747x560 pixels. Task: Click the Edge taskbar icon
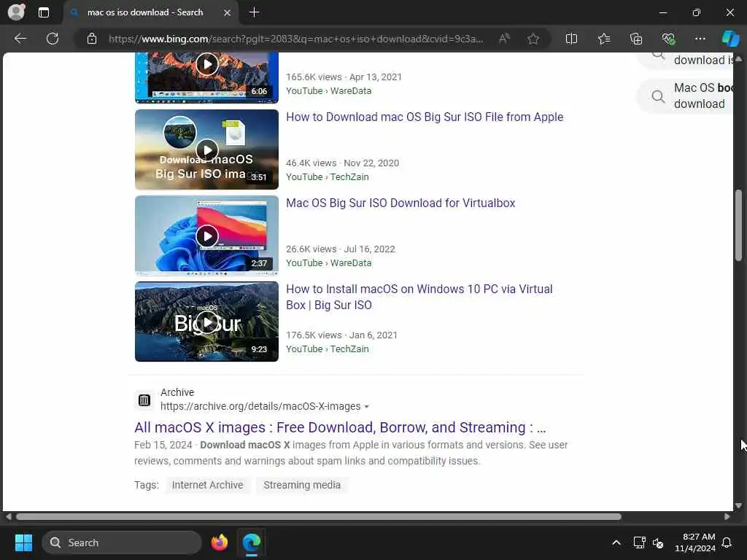tap(251, 542)
